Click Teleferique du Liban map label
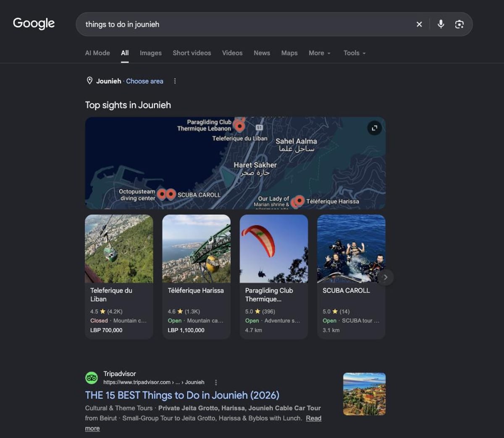The image size is (504, 438). pos(240,138)
